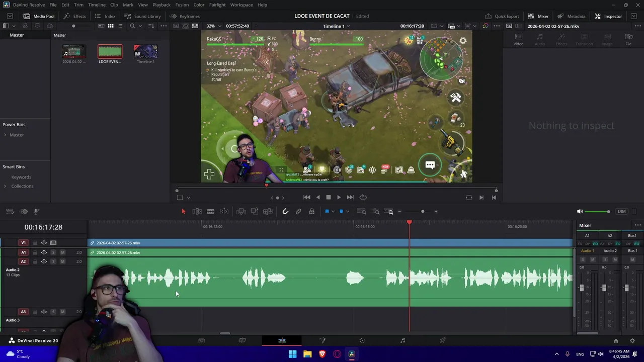Open the Effects panel
The height and width of the screenshot is (362, 644).
(x=74, y=16)
